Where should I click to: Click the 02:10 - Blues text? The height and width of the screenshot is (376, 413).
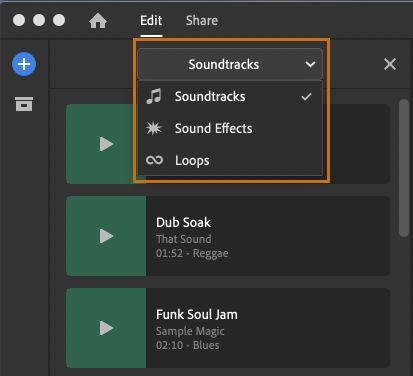coord(188,345)
